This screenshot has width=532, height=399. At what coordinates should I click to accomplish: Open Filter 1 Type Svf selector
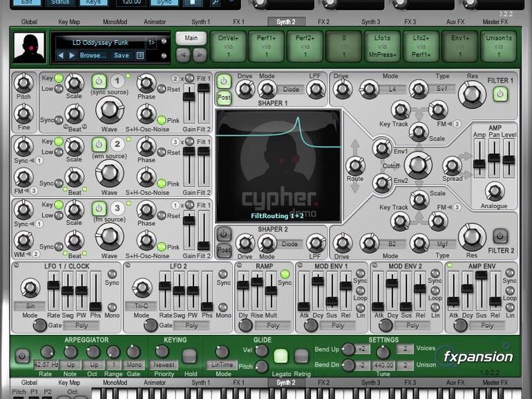(441, 89)
